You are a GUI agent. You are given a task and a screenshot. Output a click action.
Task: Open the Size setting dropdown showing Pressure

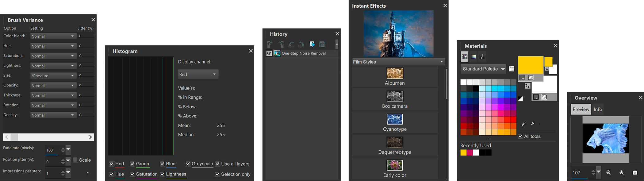(53, 75)
